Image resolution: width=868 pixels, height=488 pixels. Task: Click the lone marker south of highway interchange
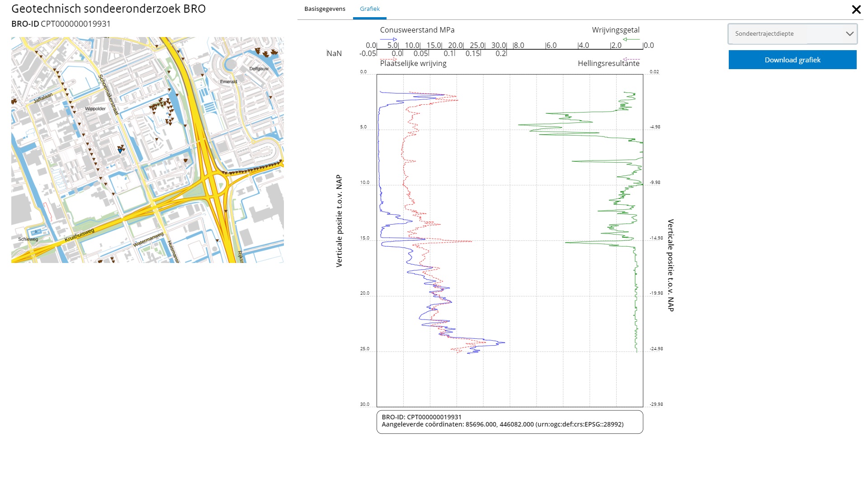[x=226, y=211]
